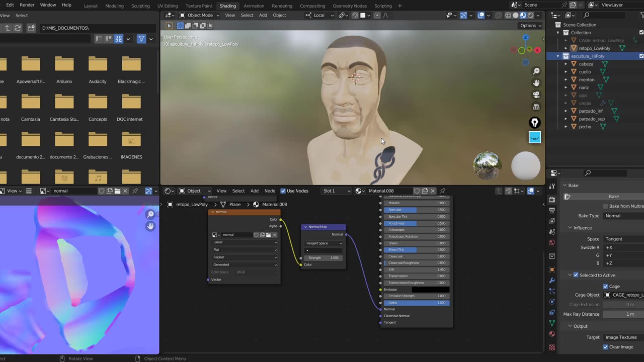The image size is (644, 362).
Task: Open the viewport Options button
Action: coord(530,26)
